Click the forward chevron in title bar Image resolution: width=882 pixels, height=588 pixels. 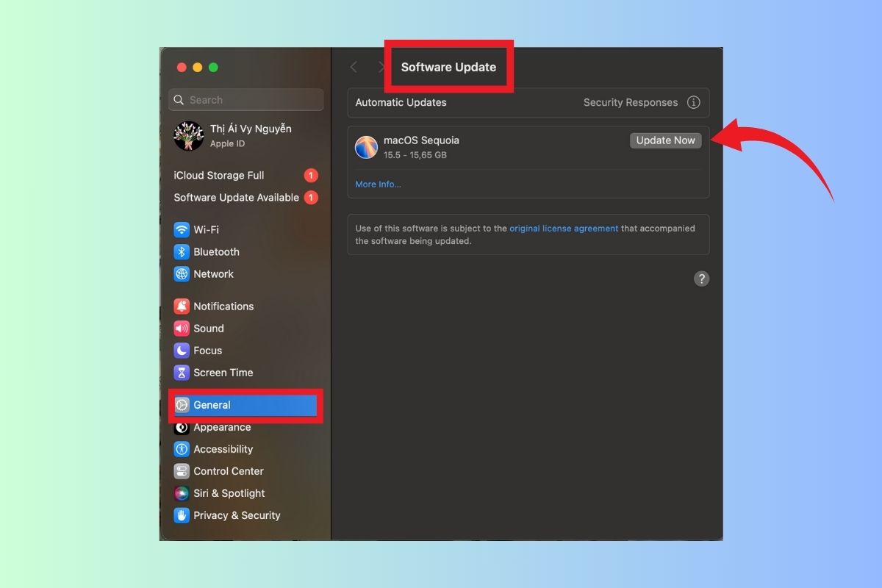coord(381,67)
